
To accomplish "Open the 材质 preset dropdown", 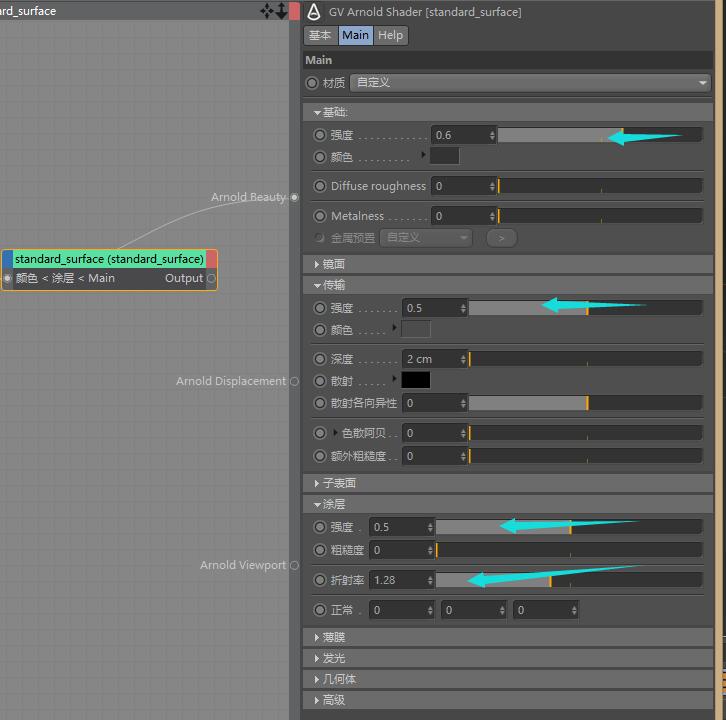I will tap(530, 83).
